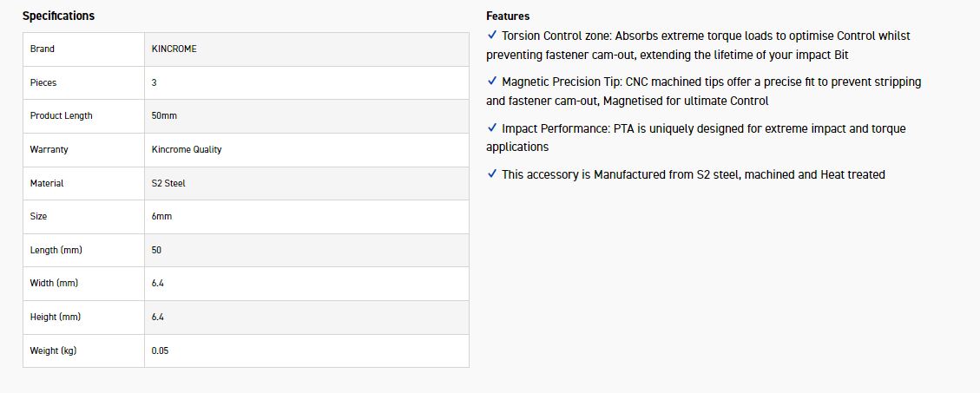Image resolution: width=980 pixels, height=393 pixels.
Task: Click the KINCROME brand value
Action: point(174,49)
